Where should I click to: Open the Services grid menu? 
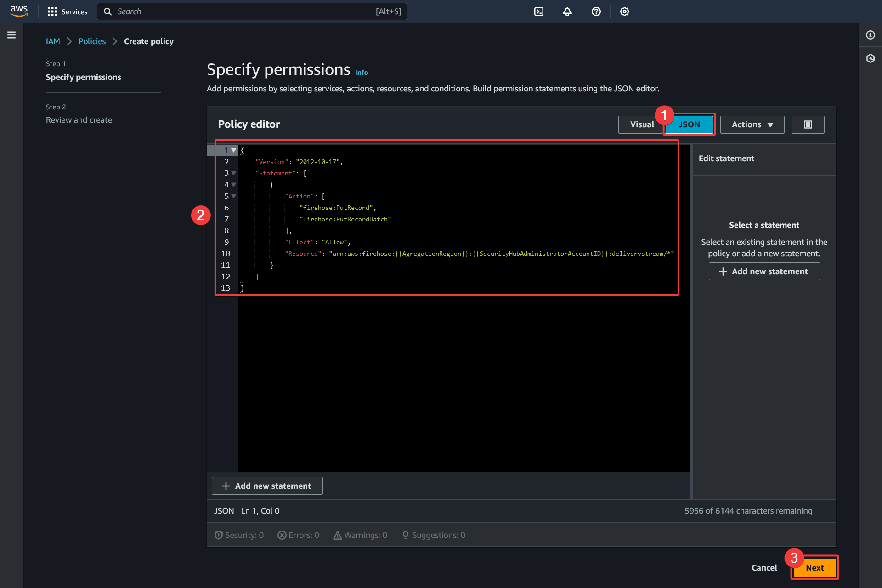(52, 11)
